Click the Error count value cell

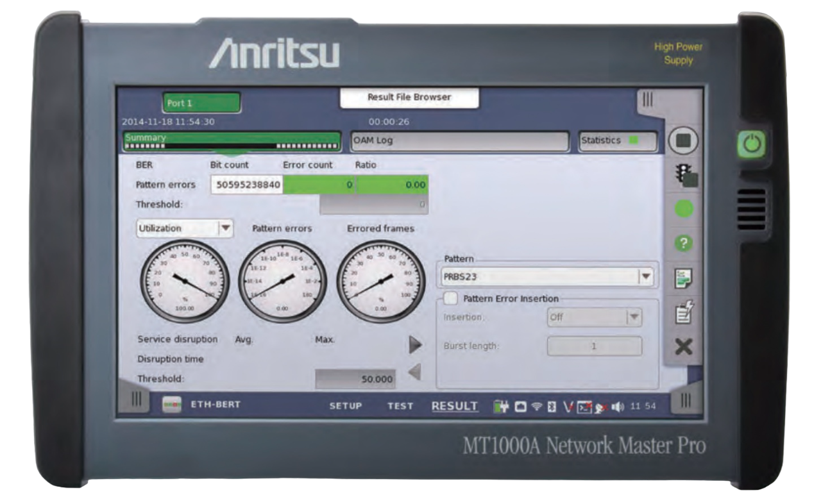(x=320, y=185)
